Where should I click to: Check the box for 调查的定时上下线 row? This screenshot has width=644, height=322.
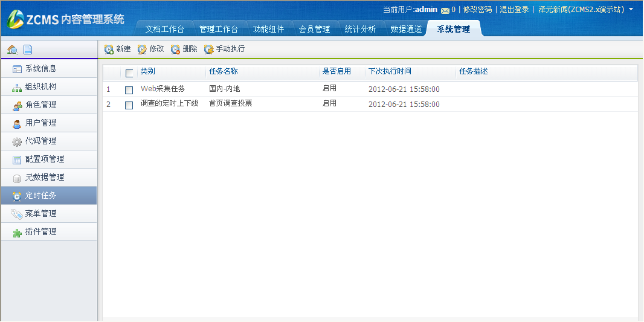tap(129, 105)
